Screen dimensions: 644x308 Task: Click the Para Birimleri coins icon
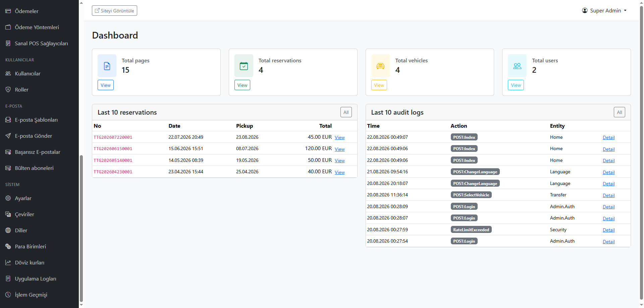tap(8, 246)
